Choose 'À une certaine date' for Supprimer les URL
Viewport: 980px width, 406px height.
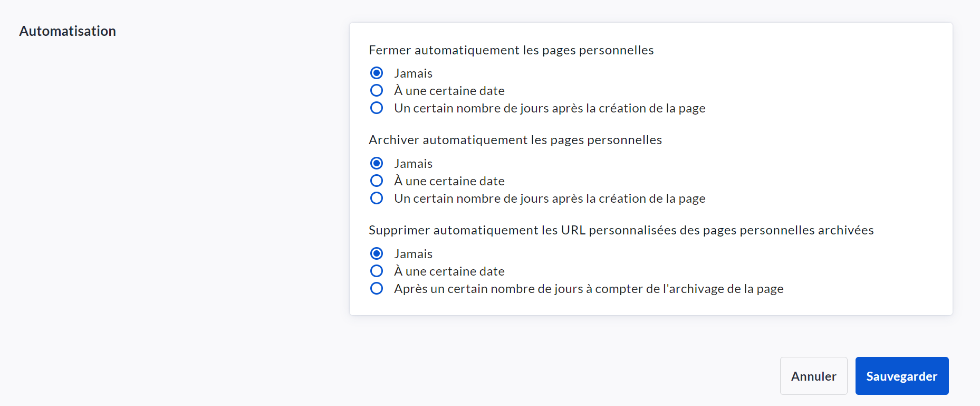pos(377,271)
